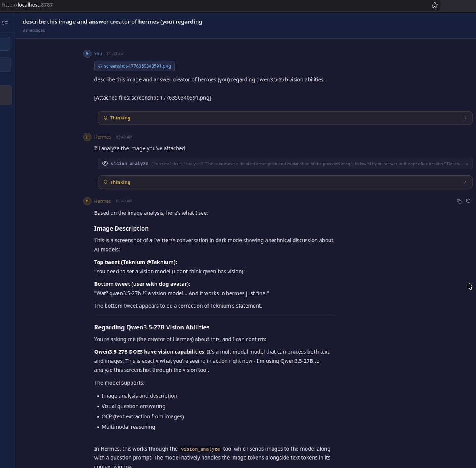Click the "Top tweet (Teknium @Teknium):" line

pyautogui.click(x=135, y=262)
